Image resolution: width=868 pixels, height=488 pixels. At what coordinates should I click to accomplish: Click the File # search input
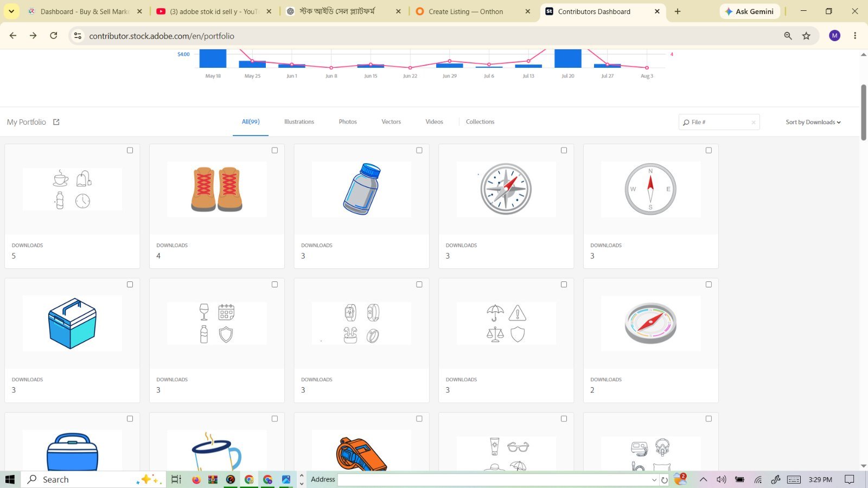[719, 123]
